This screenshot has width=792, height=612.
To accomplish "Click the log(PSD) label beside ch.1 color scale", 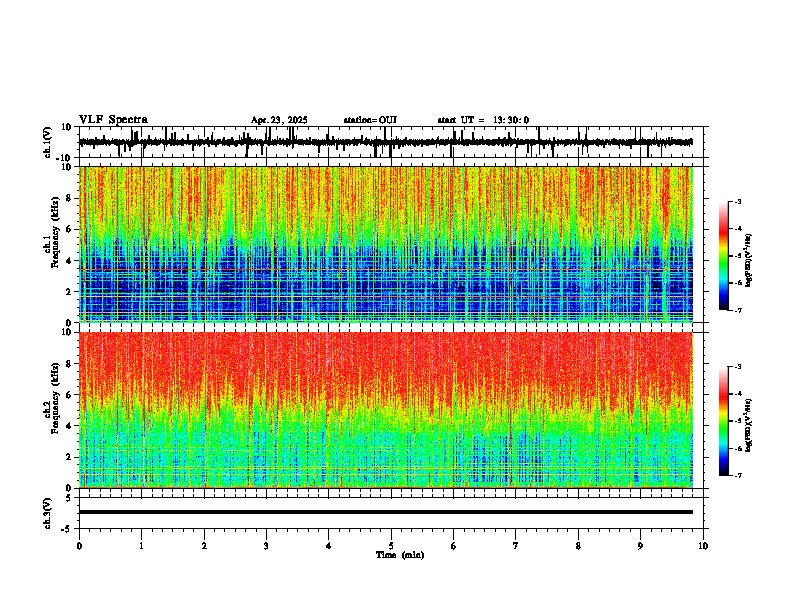I will pyautogui.click(x=749, y=261).
